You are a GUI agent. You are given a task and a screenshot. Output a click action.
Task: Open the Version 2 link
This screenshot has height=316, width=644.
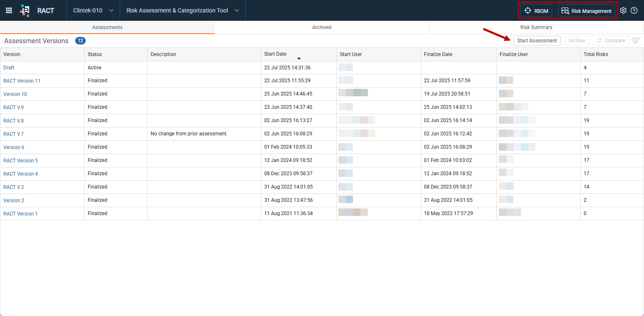click(x=14, y=201)
